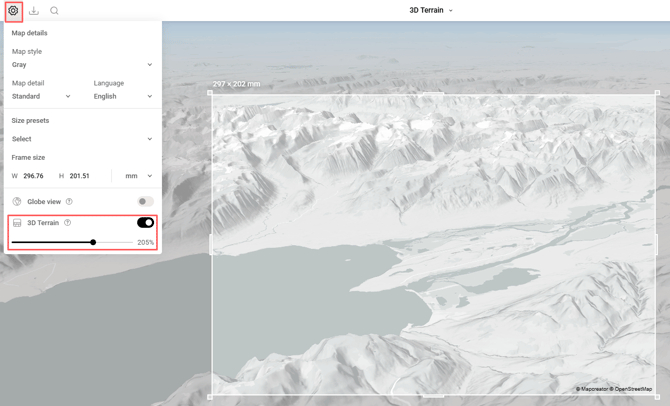Open the search magnifier icon

pyautogui.click(x=54, y=11)
